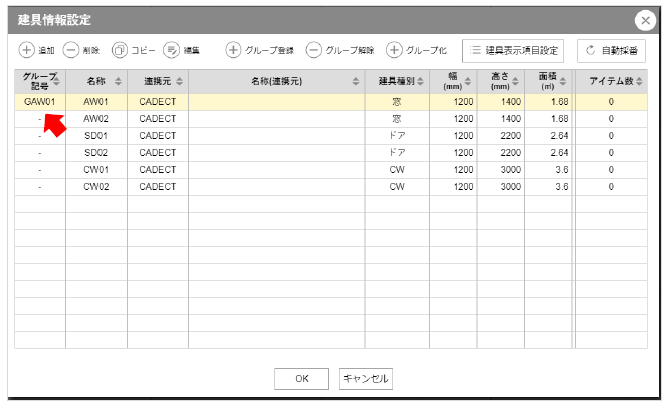Screen dimensions: 671x411
Task: Click the グループ解除 minus icon
Action: click(x=314, y=49)
